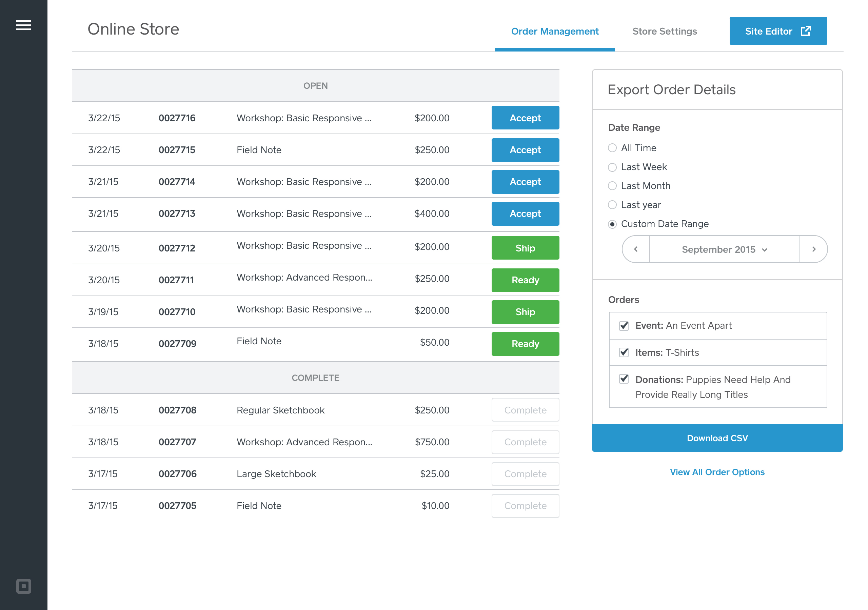Open the Order Management tab
Screen dimensions: 868x610
[555, 32]
